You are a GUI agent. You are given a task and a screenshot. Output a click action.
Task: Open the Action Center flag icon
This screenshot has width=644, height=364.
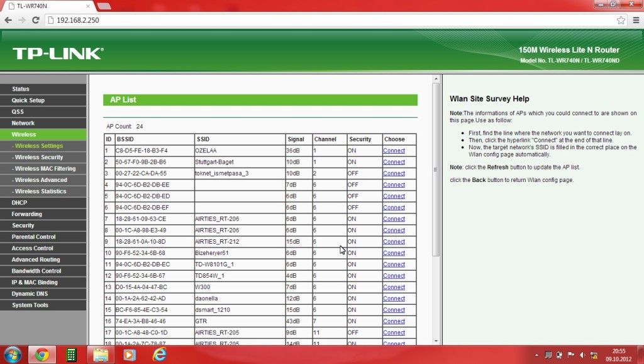(571, 355)
